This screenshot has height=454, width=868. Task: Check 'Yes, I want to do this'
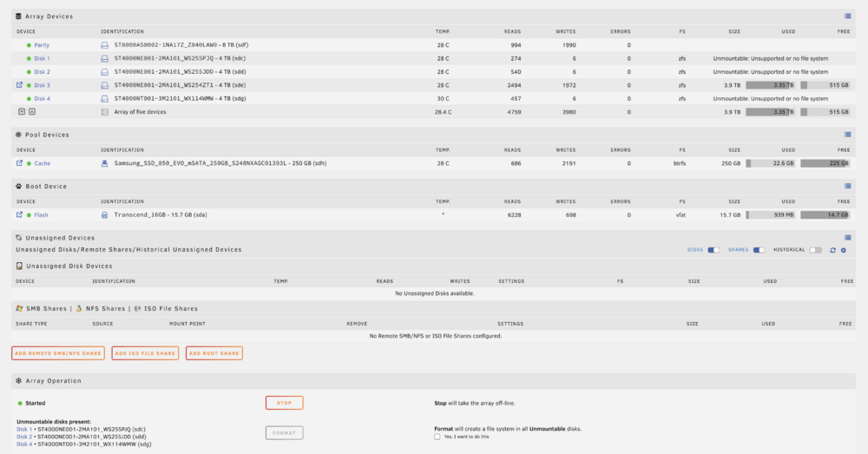coord(437,437)
